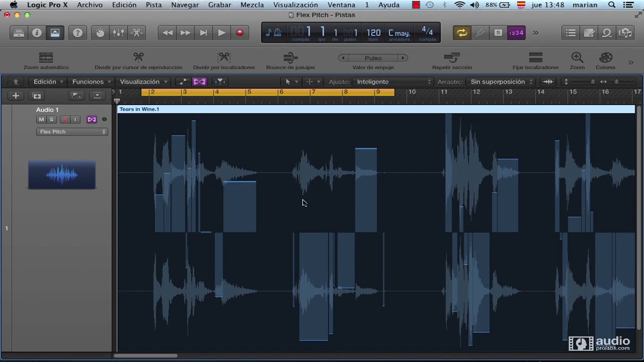Click the Bounce de pasajes icon
This screenshot has width=644, height=362.
290,57
